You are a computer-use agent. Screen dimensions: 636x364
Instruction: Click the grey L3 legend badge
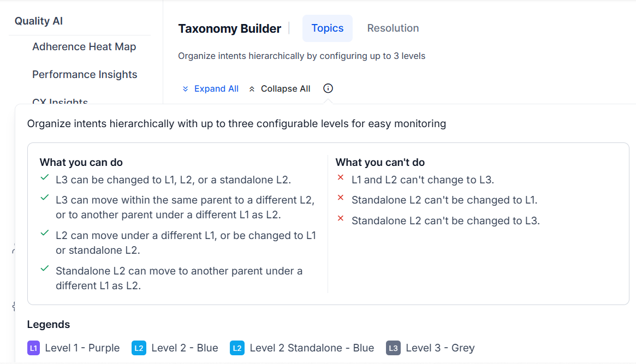point(393,348)
